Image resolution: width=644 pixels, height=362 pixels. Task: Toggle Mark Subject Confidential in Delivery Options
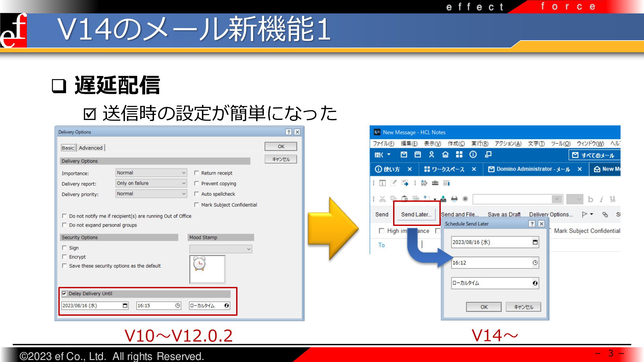pyautogui.click(x=197, y=205)
